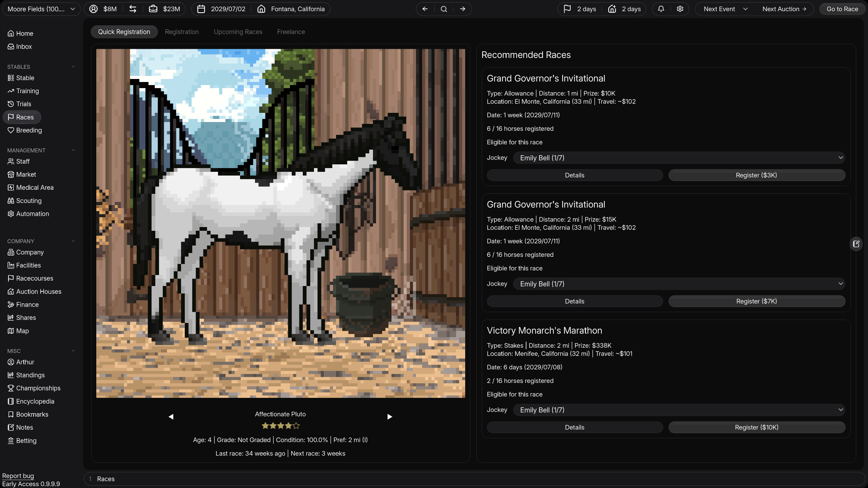Collapse the COMPANY sidebar section
Viewport: 868px width, 488px height.
click(73, 241)
